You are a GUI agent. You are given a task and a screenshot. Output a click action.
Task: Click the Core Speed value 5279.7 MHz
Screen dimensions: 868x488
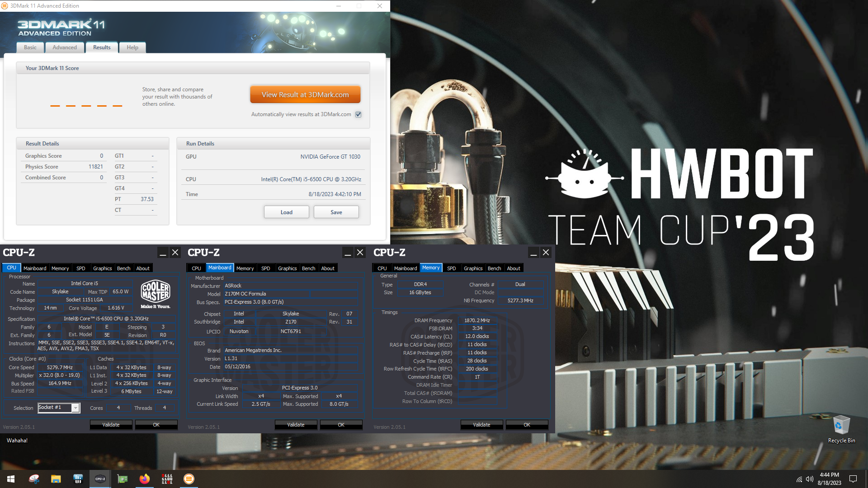(x=60, y=367)
